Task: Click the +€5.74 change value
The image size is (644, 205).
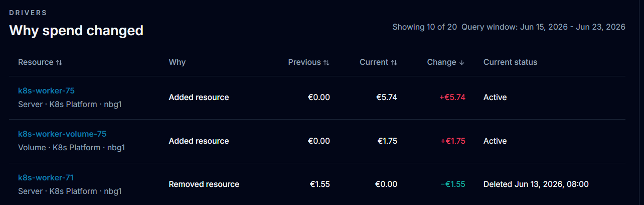Action: coord(452,97)
